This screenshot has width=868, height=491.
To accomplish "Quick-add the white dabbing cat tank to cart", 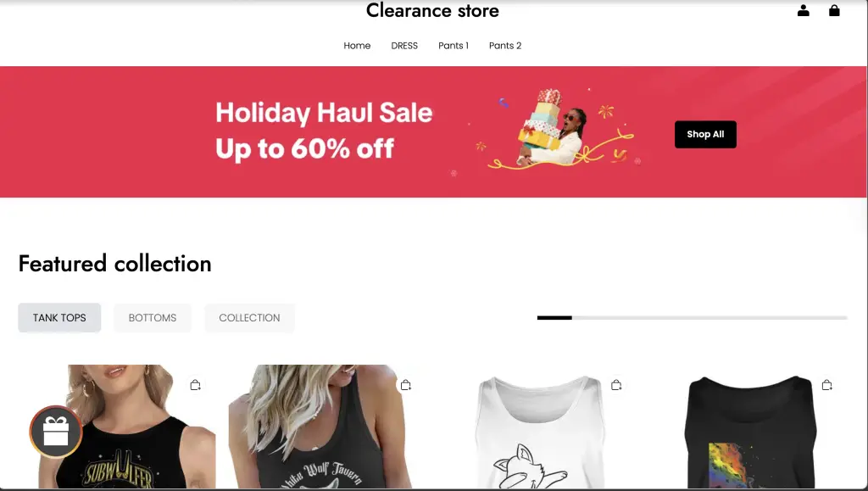I will [616, 385].
